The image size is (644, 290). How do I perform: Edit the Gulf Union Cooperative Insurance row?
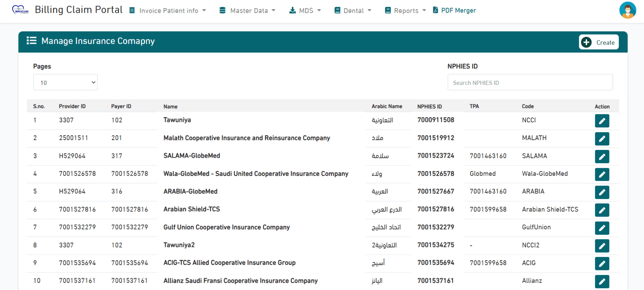602,228
